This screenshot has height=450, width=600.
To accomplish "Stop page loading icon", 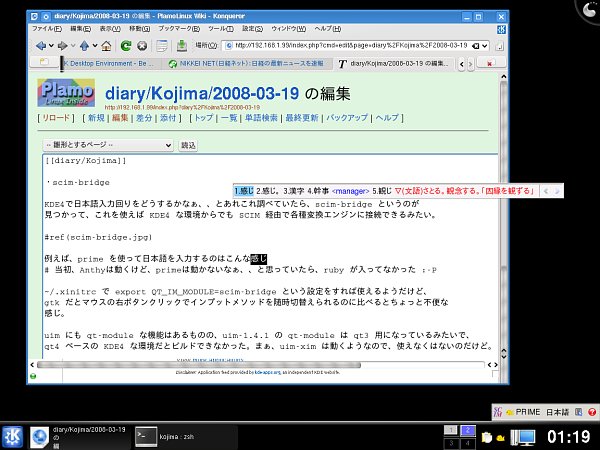I will pyautogui.click(x=142, y=46).
